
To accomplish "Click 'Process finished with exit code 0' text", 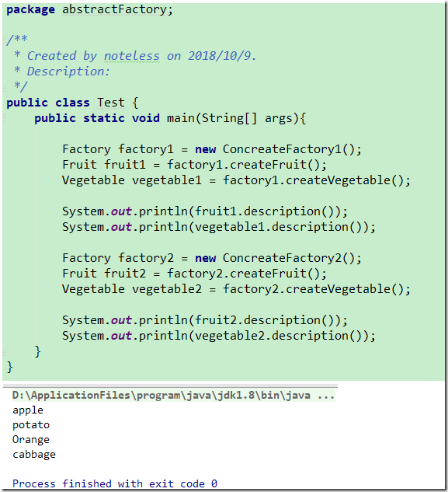I will click(115, 484).
